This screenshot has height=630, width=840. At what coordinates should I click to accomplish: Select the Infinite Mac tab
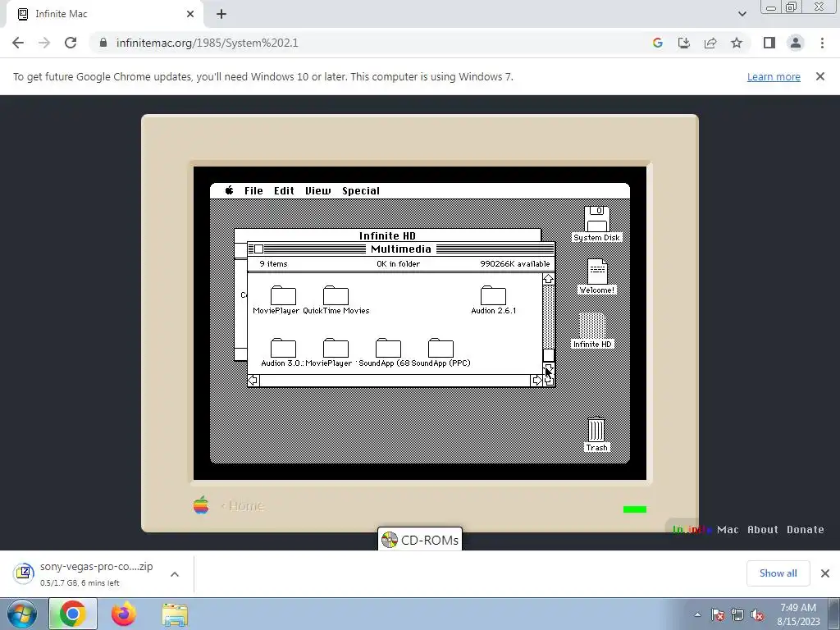(x=104, y=14)
